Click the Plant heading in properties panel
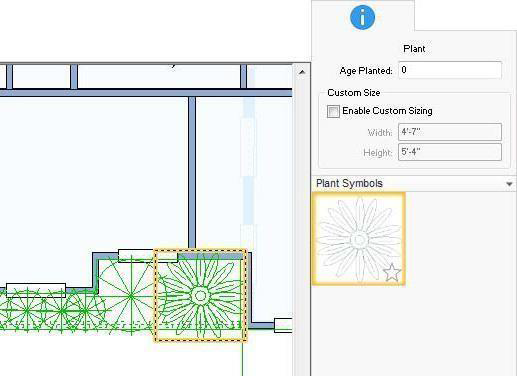Viewport: 517px width, 376px height. pyautogui.click(x=414, y=49)
